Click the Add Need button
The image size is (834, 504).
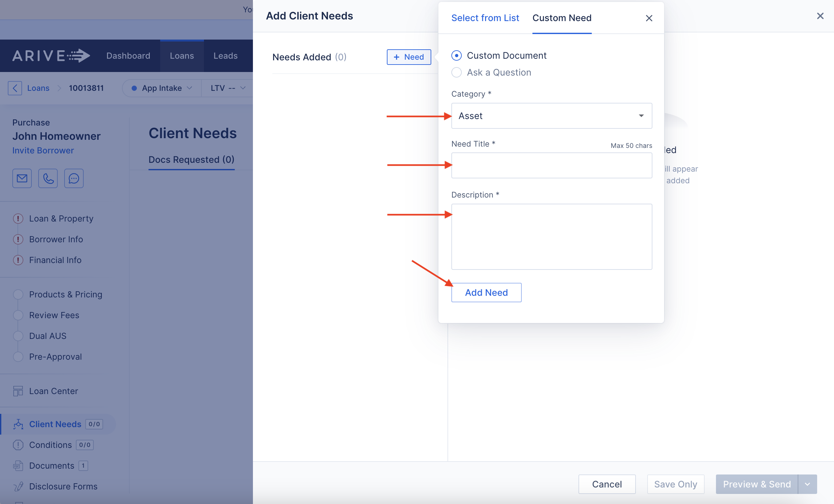(x=486, y=293)
